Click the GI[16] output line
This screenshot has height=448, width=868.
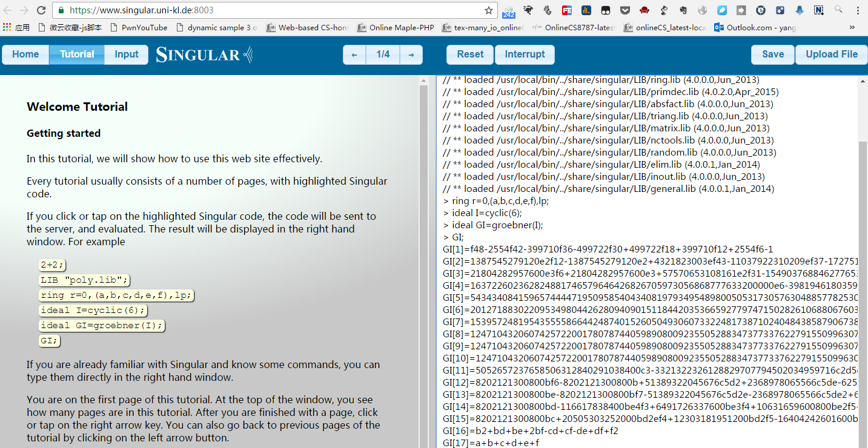531,431
